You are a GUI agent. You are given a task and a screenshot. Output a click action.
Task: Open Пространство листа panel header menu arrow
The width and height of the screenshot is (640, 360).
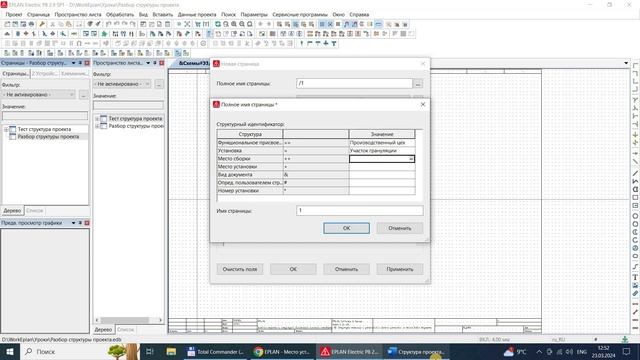tap(148, 63)
